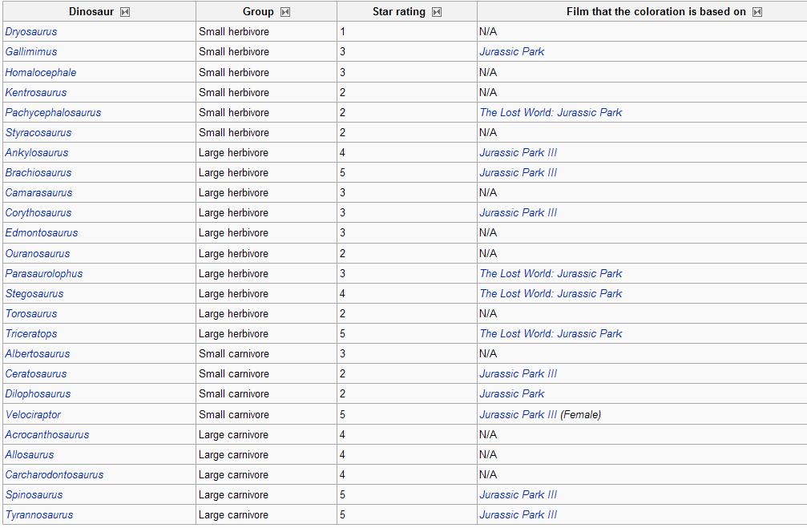Open the Dilophosaurus link
This screenshot has width=807, height=532.
[38, 394]
